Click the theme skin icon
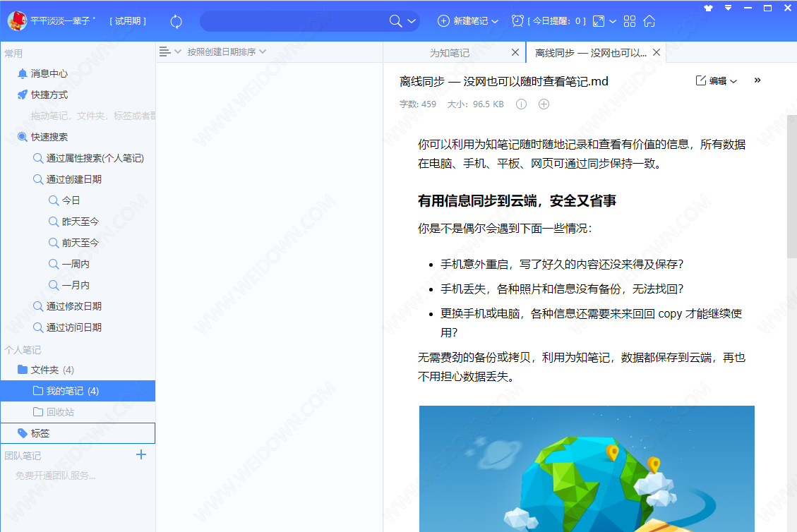 tap(709, 7)
